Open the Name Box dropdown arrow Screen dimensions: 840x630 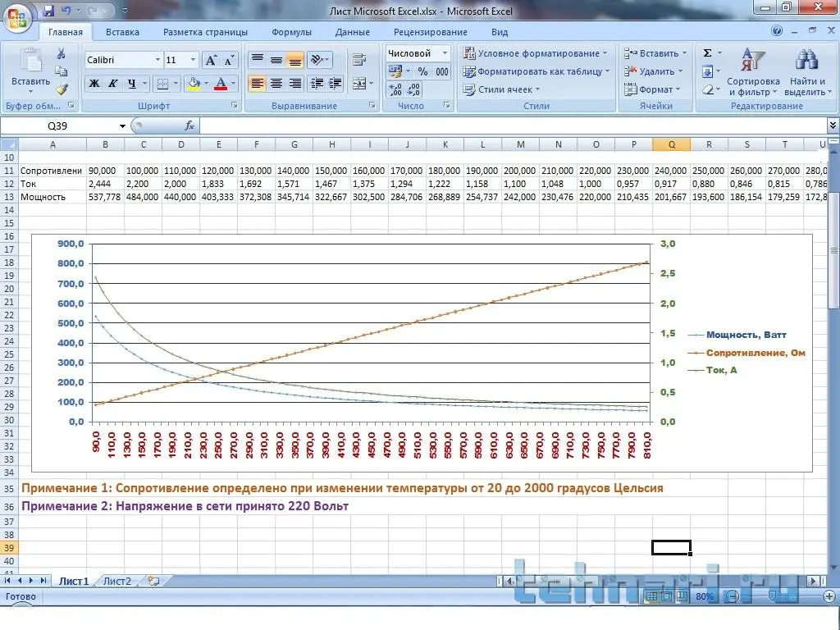coord(123,126)
